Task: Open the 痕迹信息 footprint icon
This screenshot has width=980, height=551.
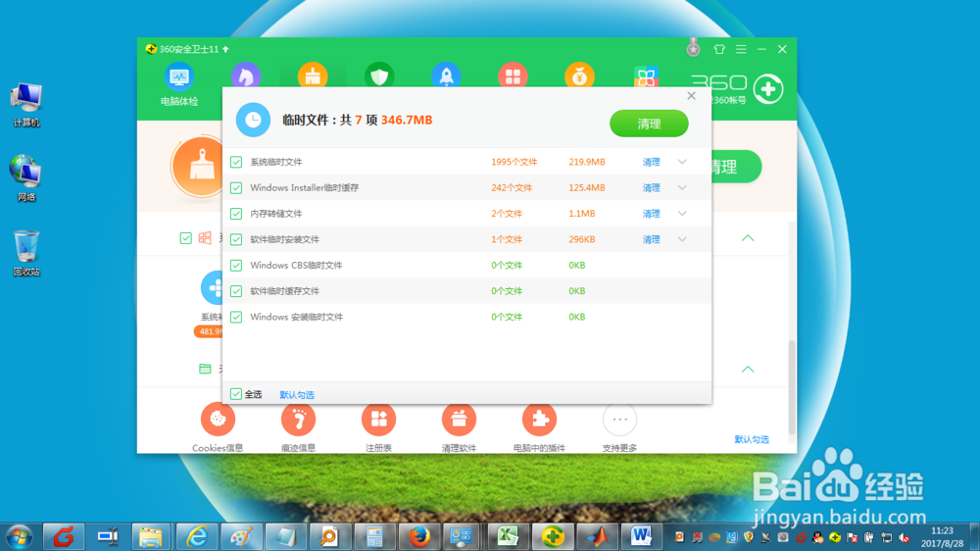Action: [298, 419]
